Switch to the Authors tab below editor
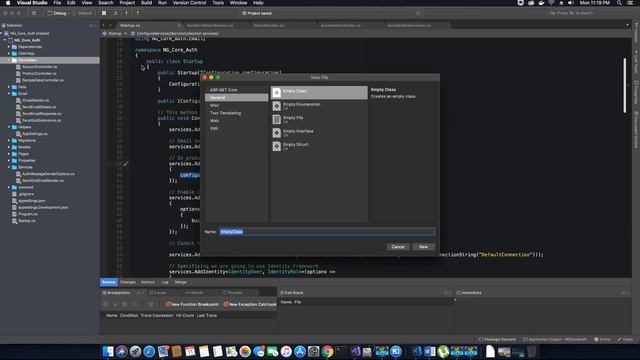The width and height of the screenshot is (640, 360). [x=148, y=282]
